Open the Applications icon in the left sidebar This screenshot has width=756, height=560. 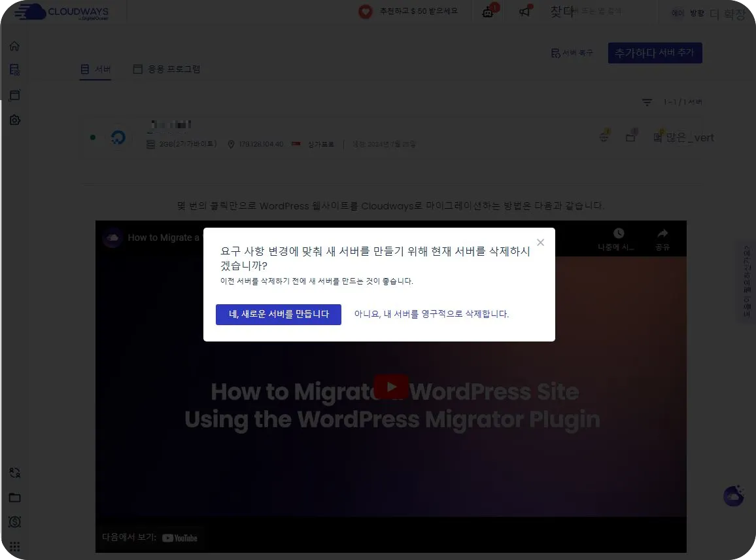(14, 95)
